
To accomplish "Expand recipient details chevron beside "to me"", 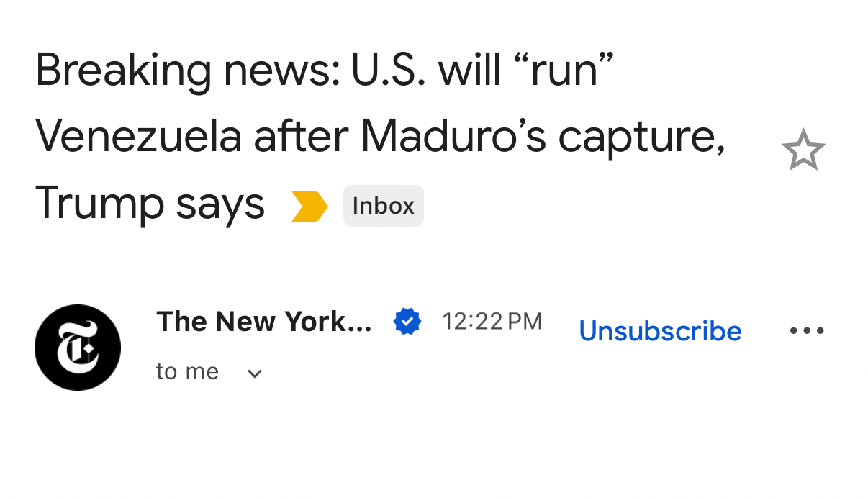I will click(x=254, y=373).
